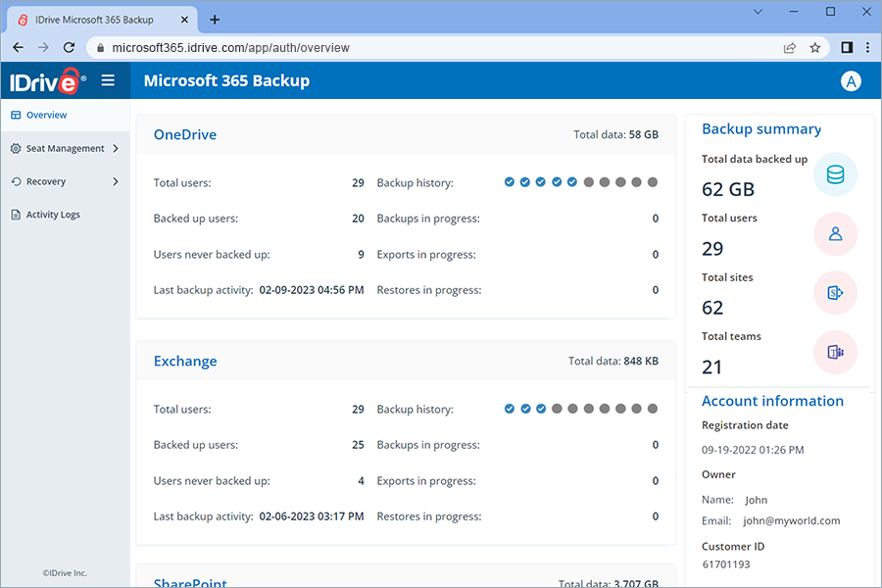Open Recovery menu item

pyautogui.click(x=66, y=181)
